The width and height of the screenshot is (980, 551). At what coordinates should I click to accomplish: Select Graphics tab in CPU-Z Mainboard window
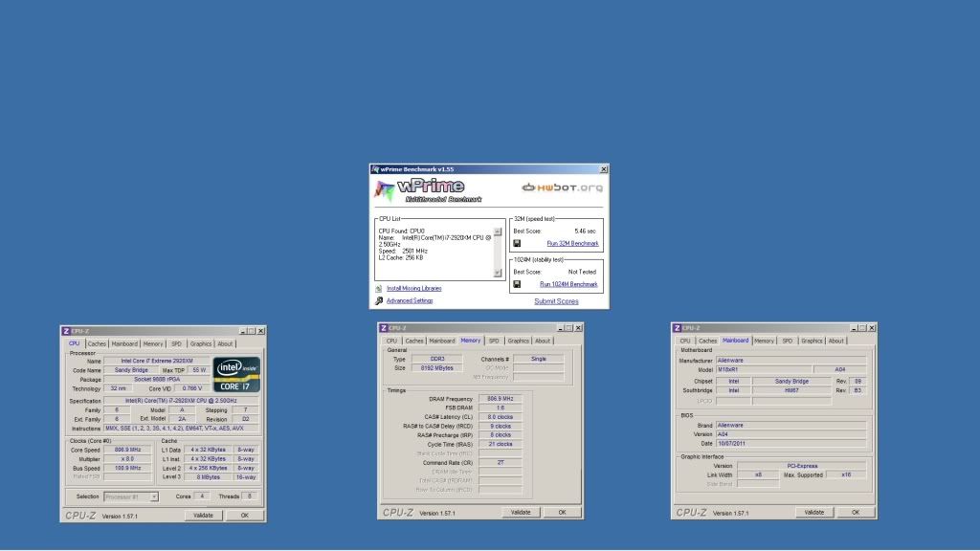[812, 342]
